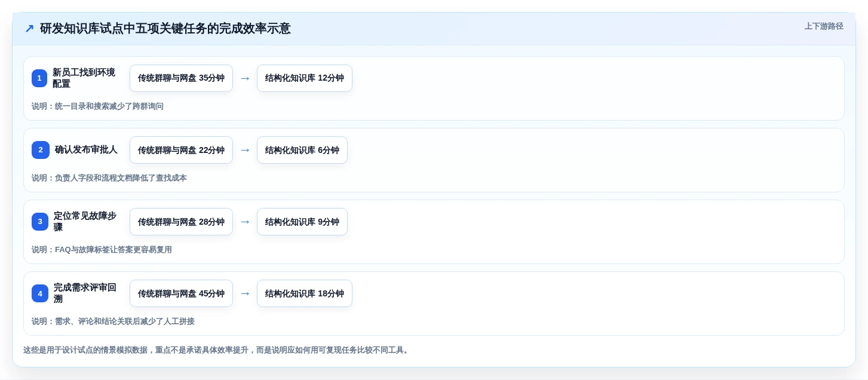Click the 传统群聊与网盘 22分钟 chip
The height and width of the screenshot is (380, 868).
181,150
